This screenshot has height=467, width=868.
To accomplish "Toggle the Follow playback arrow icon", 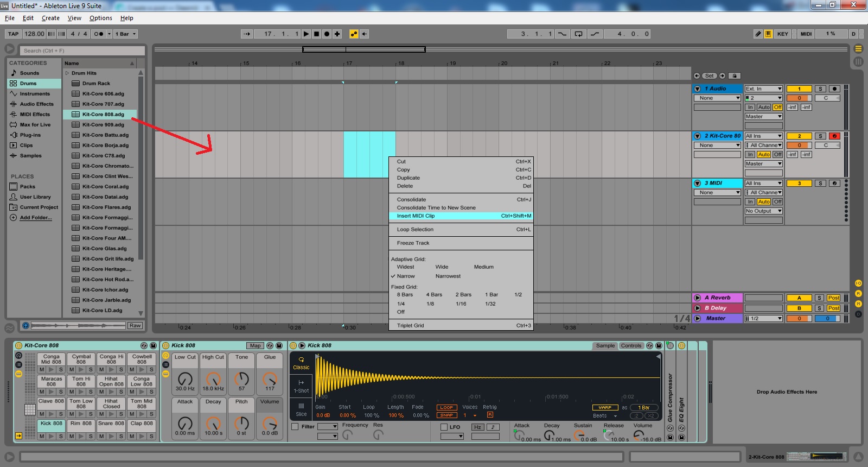I will click(247, 34).
